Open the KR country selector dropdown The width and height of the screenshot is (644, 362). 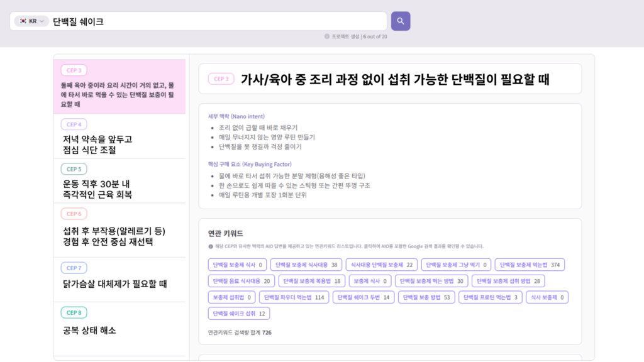point(31,21)
